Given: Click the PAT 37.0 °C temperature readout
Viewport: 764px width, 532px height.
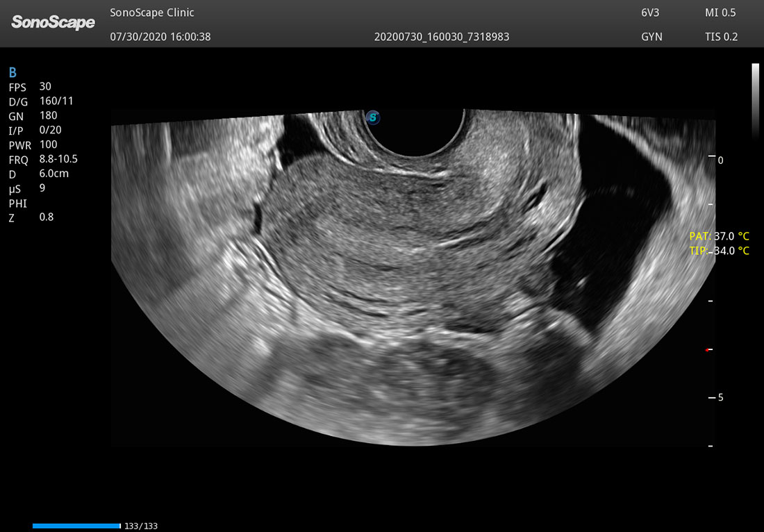Looking at the screenshot, I should click(719, 236).
